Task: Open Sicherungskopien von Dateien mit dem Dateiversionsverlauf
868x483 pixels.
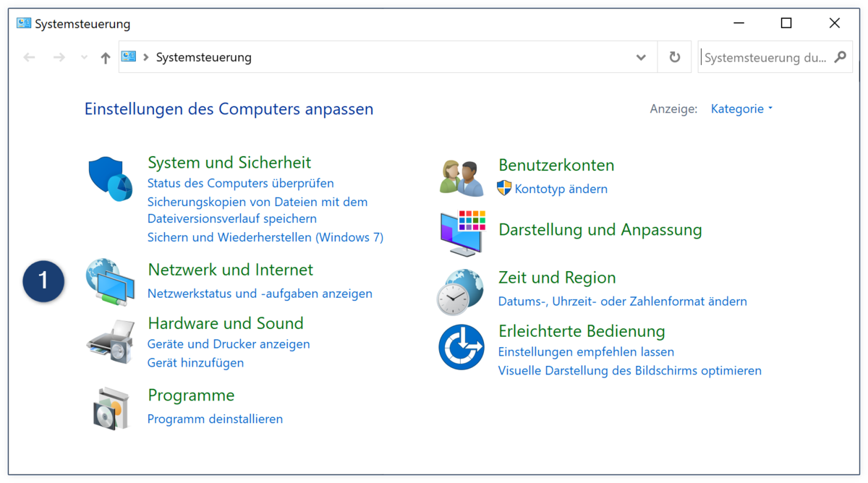Action: (x=258, y=210)
